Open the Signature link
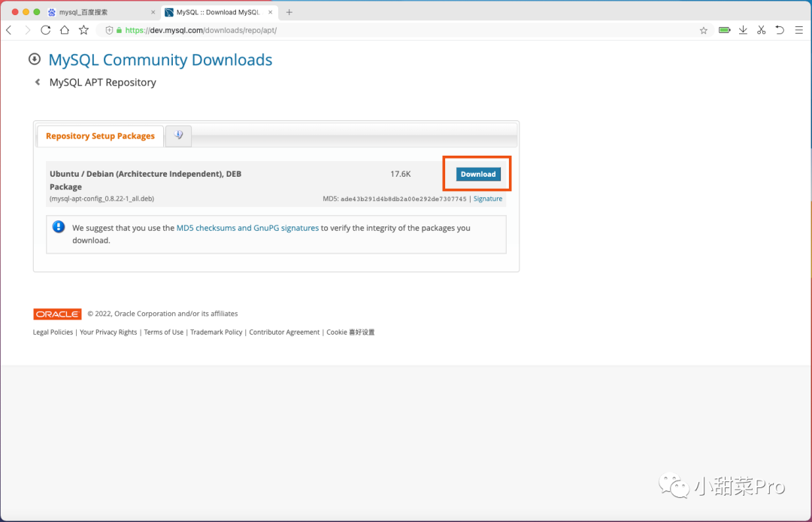Screen dimensions: 812x522 (488, 199)
